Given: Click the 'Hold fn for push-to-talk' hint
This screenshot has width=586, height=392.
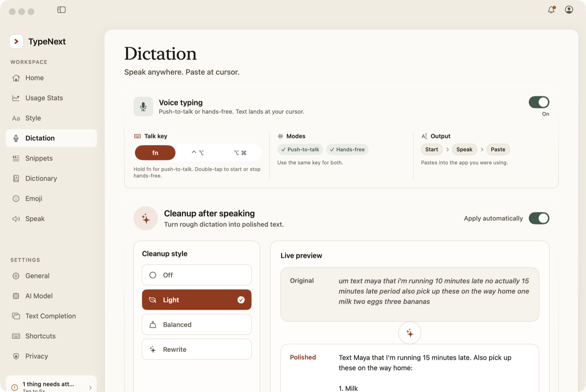Looking at the screenshot, I should [x=197, y=173].
